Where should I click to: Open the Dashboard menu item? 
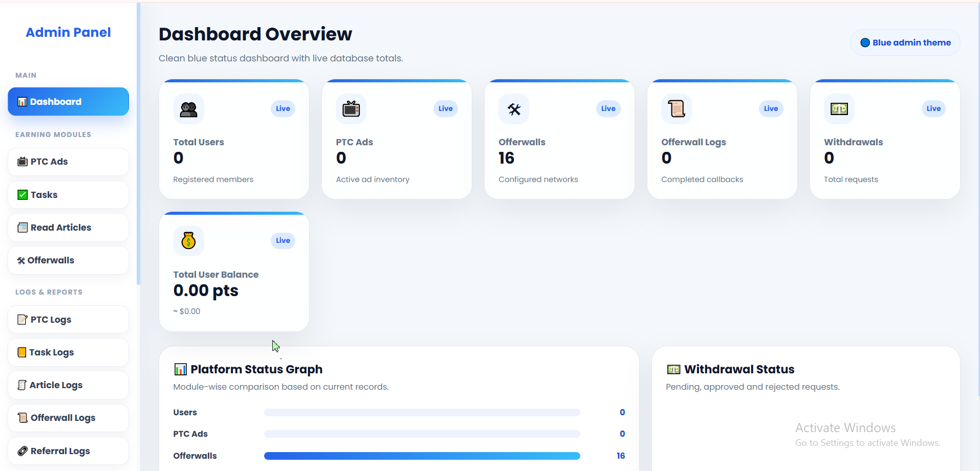68,102
